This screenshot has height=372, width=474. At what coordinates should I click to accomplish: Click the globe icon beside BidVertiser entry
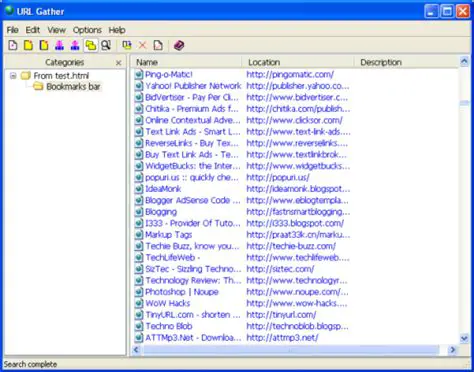139,97
